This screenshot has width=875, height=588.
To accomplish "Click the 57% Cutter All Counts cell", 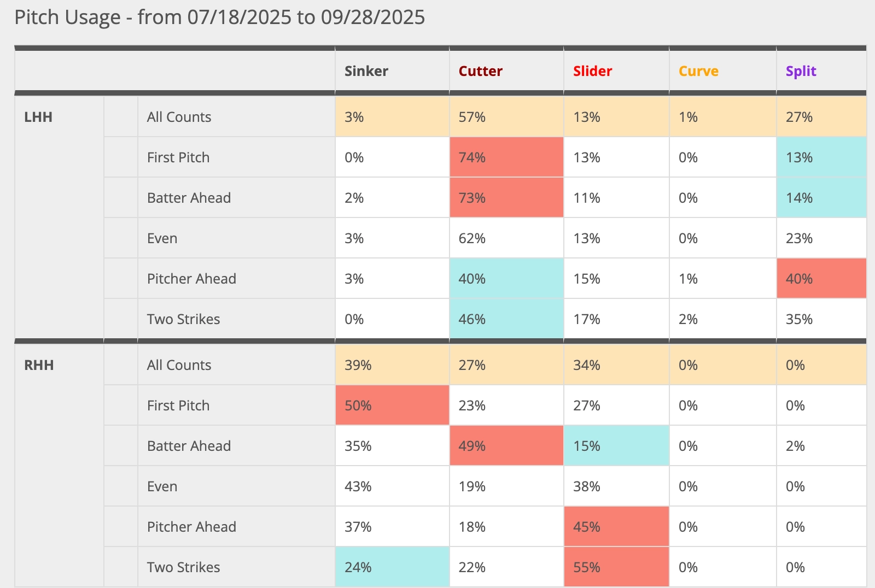I will [x=506, y=117].
